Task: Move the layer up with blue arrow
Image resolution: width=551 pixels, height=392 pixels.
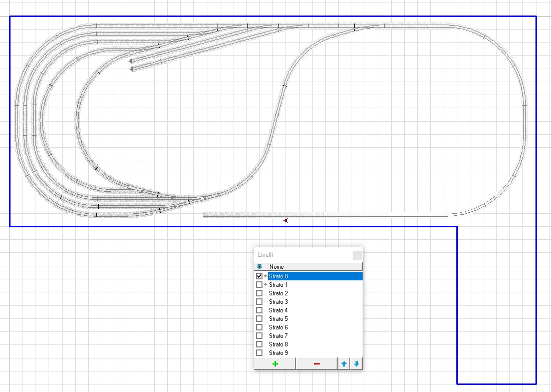Action: 344,364
